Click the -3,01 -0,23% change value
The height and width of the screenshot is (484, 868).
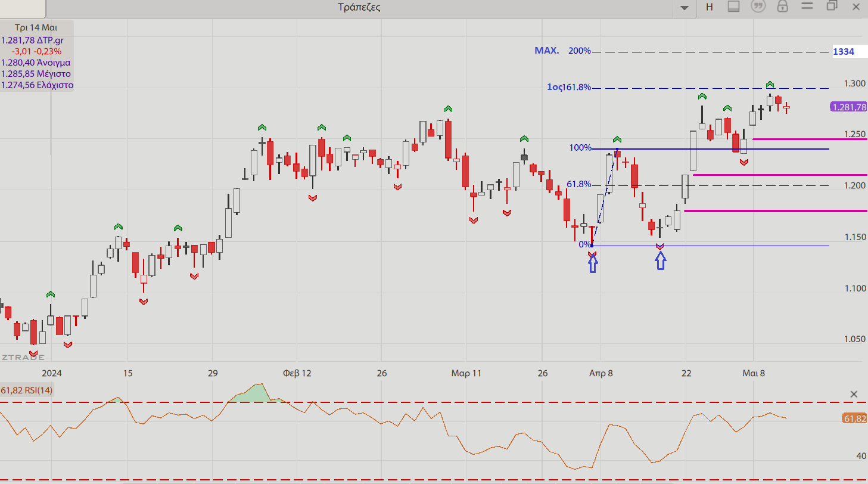36,51
